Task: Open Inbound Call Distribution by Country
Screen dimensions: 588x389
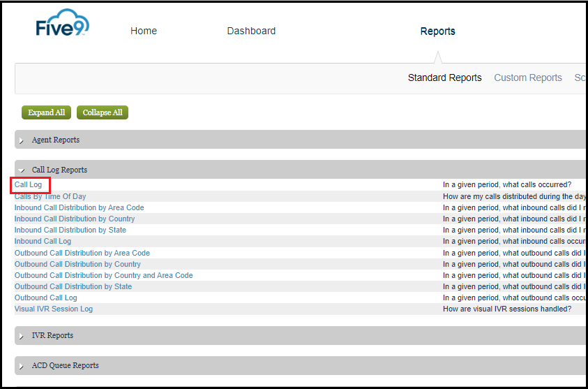Action: [x=75, y=219]
